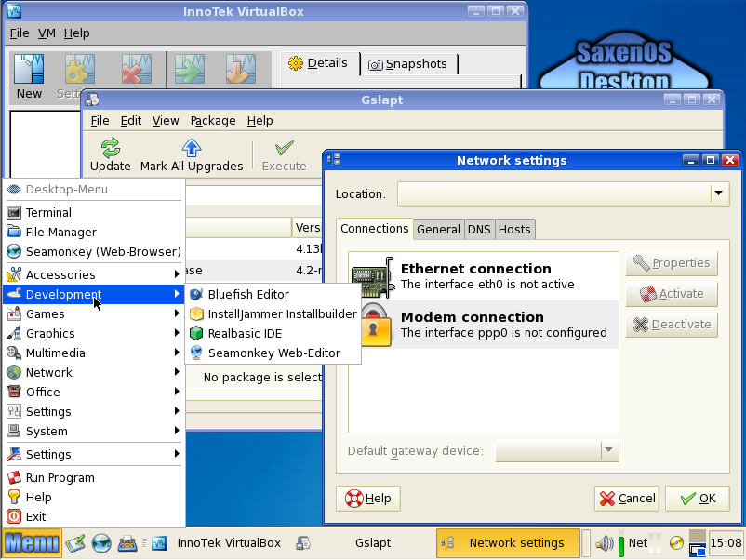Image resolution: width=746 pixels, height=560 pixels.
Task: Select the Ethernet connection card icon
Action: click(373, 277)
